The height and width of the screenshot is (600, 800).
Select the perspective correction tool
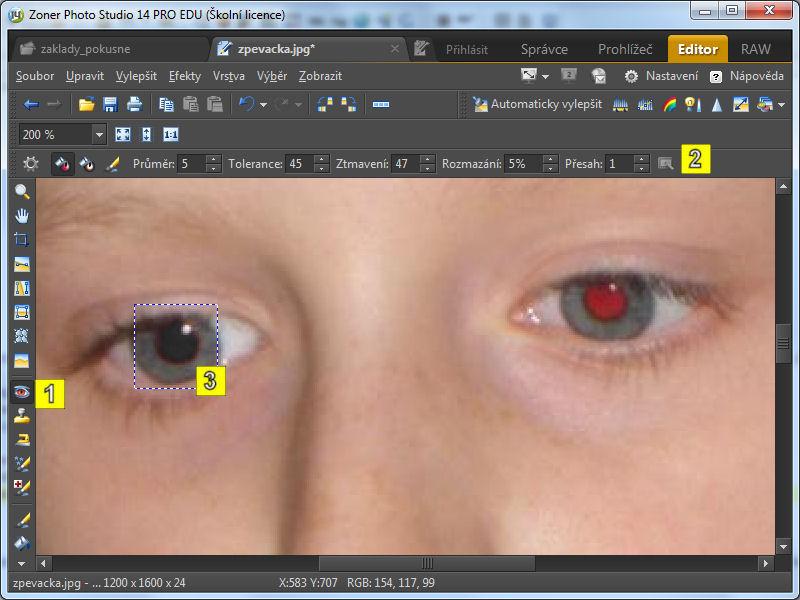point(22,312)
